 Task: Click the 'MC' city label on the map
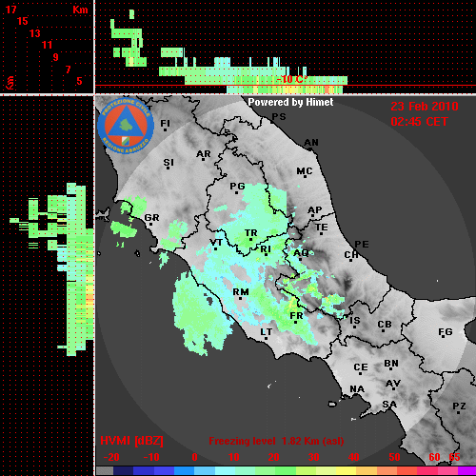(305, 171)
